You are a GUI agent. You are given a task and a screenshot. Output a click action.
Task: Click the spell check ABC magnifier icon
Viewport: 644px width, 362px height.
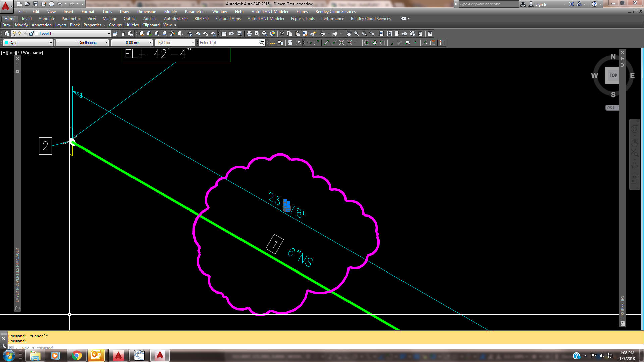pyautogui.click(x=262, y=42)
